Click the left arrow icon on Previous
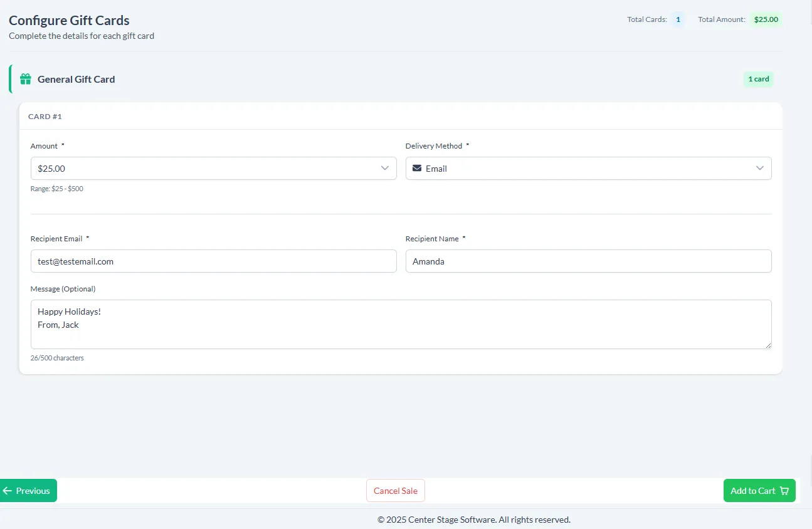Image resolution: width=812 pixels, height=529 pixels. [8, 491]
